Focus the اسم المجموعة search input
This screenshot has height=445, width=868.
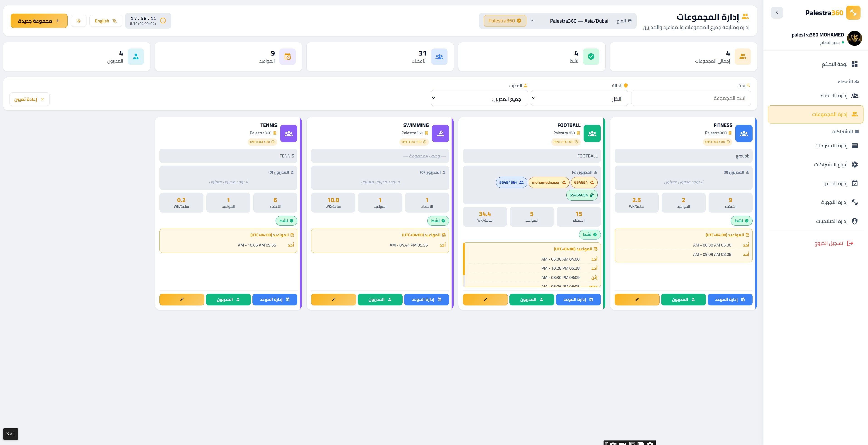click(691, 98)
